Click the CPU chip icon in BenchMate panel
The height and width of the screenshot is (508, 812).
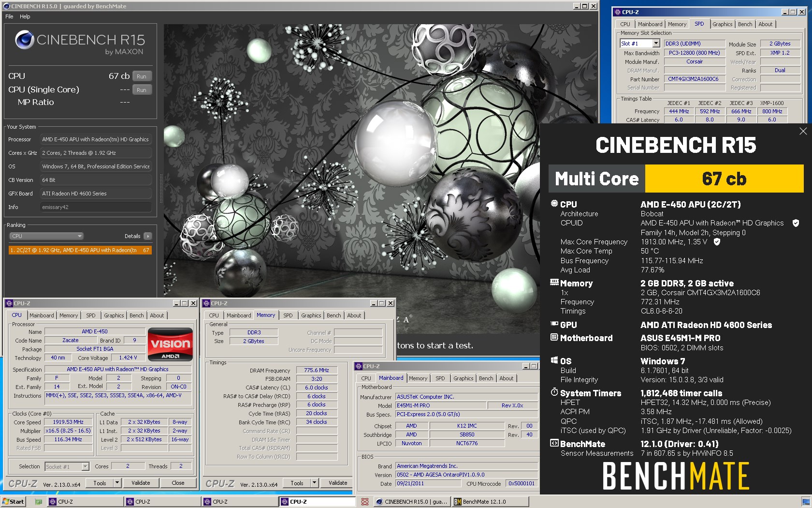coord(554,204)
